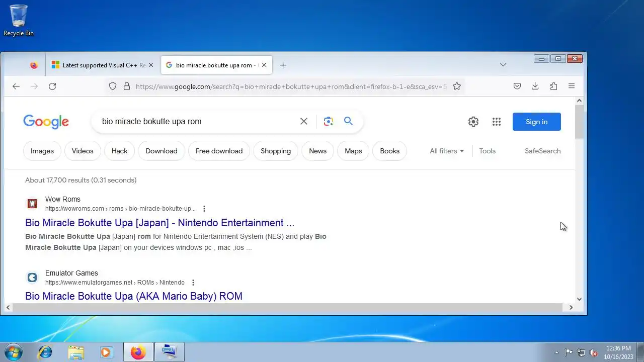Open Windows Explorer from the taskbar

click(76, 352)
